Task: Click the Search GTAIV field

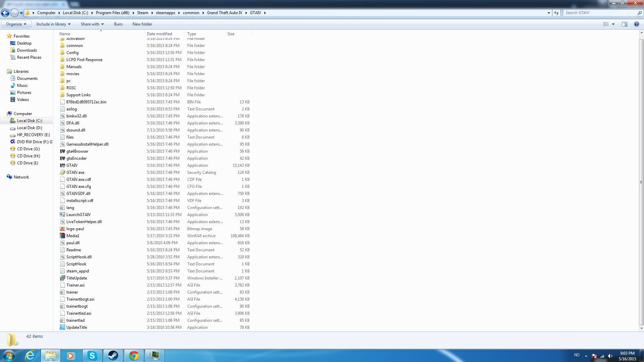Action: point(600,13)
